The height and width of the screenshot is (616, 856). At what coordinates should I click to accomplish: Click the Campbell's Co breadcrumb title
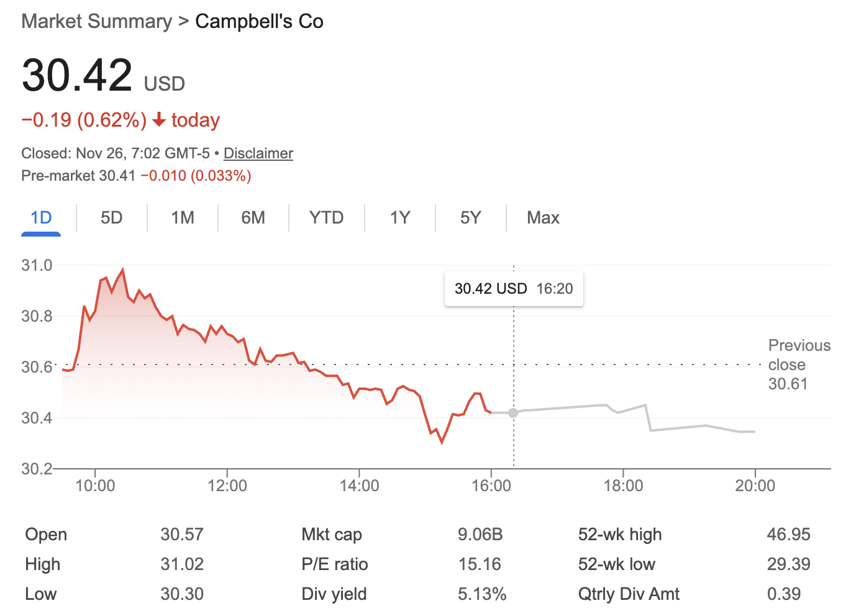click(259, 20)
